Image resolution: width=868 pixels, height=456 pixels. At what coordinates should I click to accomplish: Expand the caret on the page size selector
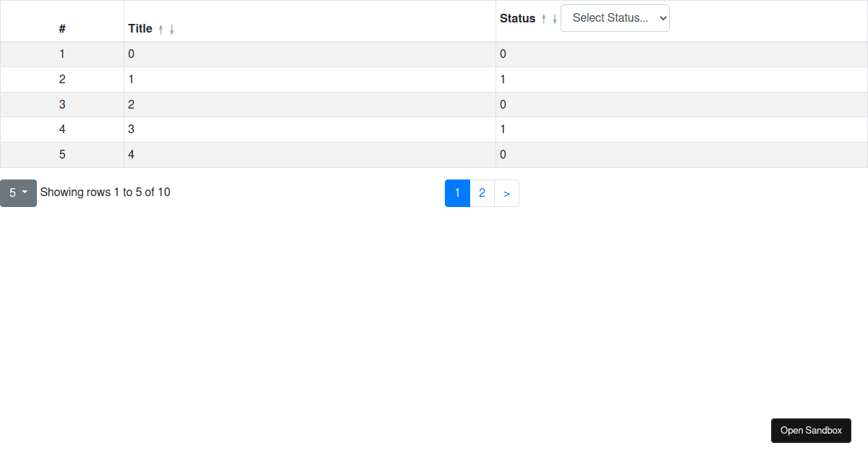(x=26, y=193)
